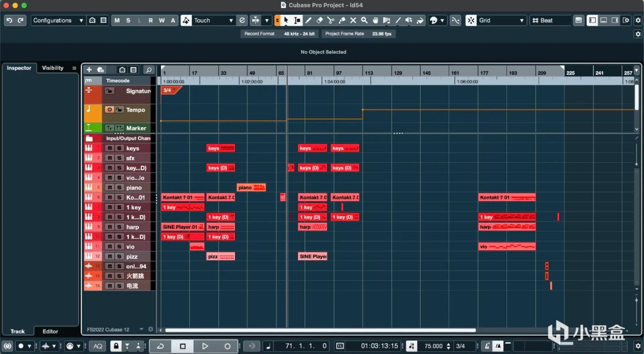Toggle global Write automation W button
Image resolution: width=644 pixels, height=354 pixels.
(162, 20)
